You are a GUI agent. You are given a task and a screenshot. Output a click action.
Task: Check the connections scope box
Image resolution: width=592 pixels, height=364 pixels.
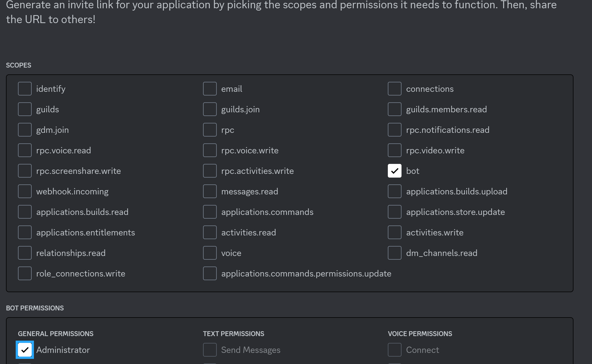pyautogui.click(x=394, y=89)
